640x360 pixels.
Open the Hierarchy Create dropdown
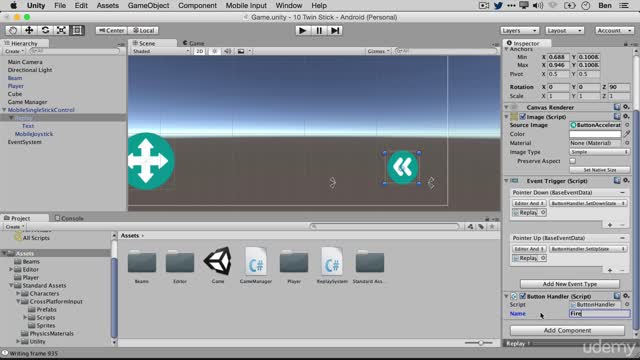pyautogui.click(x=14, y=51)
